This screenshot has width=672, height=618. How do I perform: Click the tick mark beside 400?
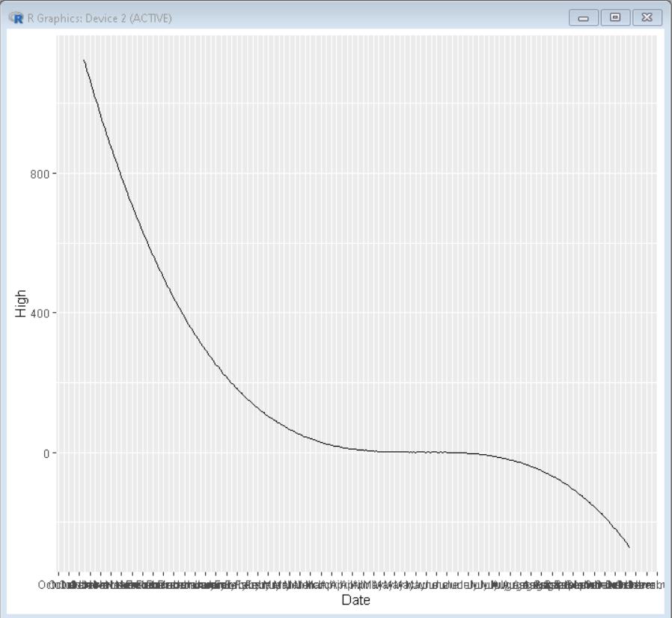pos(54,313)
